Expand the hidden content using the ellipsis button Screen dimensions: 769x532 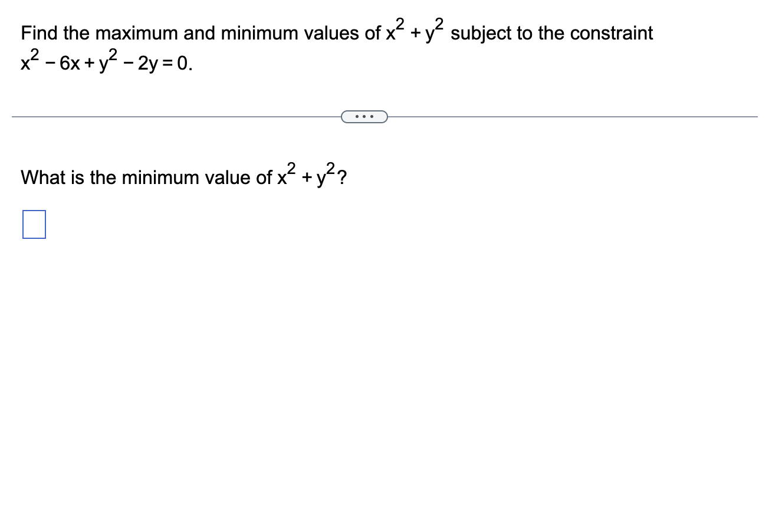coord(364,116)
